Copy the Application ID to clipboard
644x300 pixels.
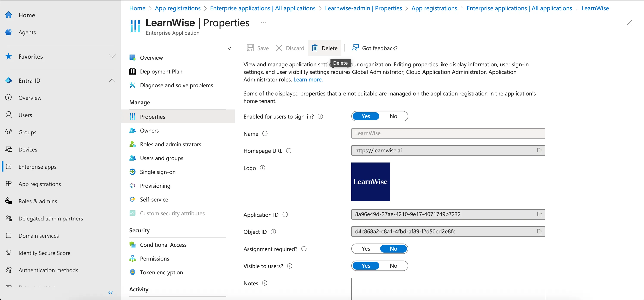539,214
